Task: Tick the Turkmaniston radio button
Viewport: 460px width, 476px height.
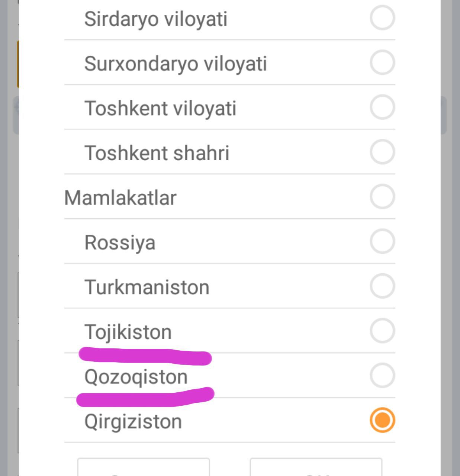Action: pos(382,286)
